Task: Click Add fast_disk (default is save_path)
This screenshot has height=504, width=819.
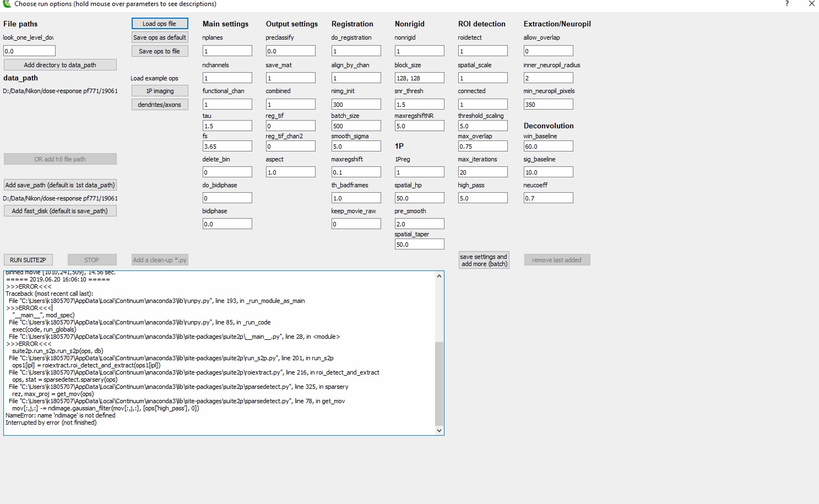Action: coord(59,210)
